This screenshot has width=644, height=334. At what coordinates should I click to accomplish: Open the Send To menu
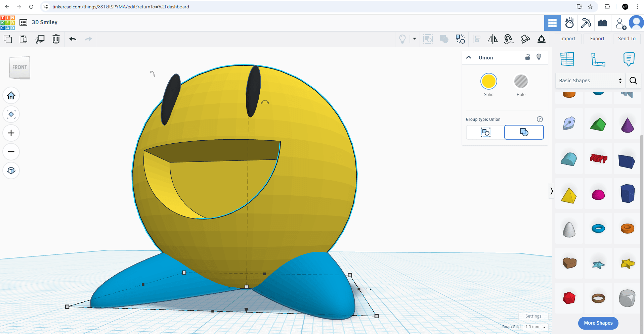(x=626, y=39)
